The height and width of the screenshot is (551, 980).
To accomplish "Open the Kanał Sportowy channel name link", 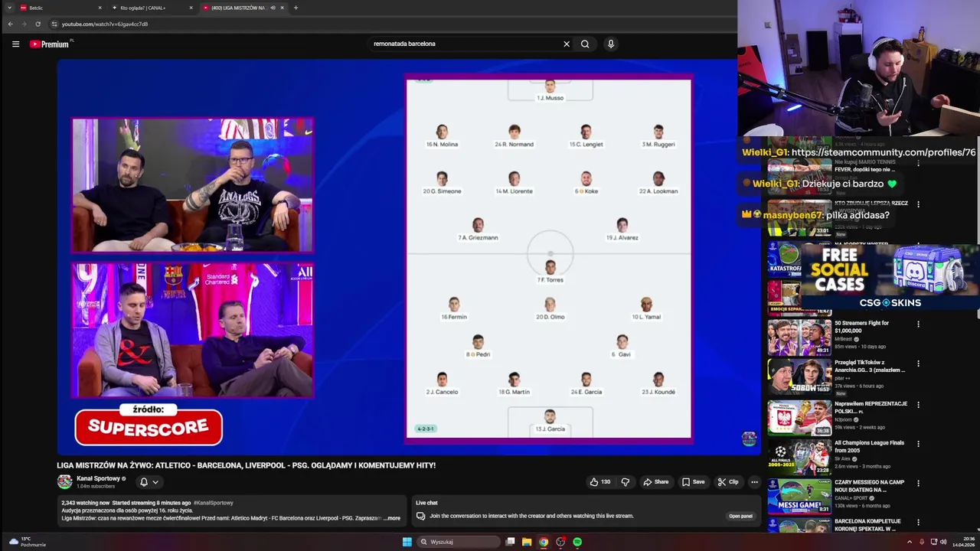I will pyautogui.click(x=99, y=478).
